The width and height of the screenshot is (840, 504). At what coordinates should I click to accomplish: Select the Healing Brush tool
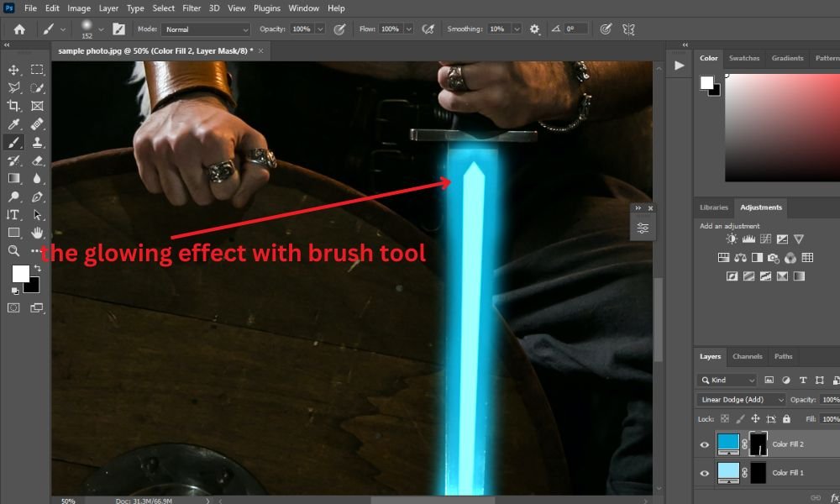point(37,124)
